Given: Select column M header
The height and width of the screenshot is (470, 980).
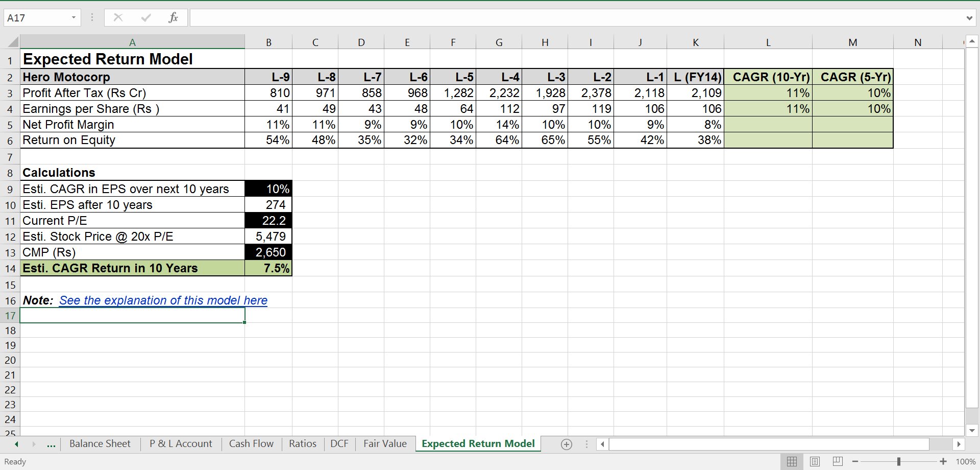Looking at the screenshot, I should pyautogui.click(x=853, y=42).
